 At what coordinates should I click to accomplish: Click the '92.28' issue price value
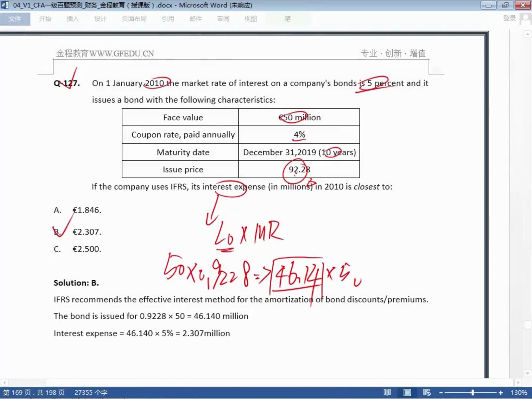tap(299, 170)
